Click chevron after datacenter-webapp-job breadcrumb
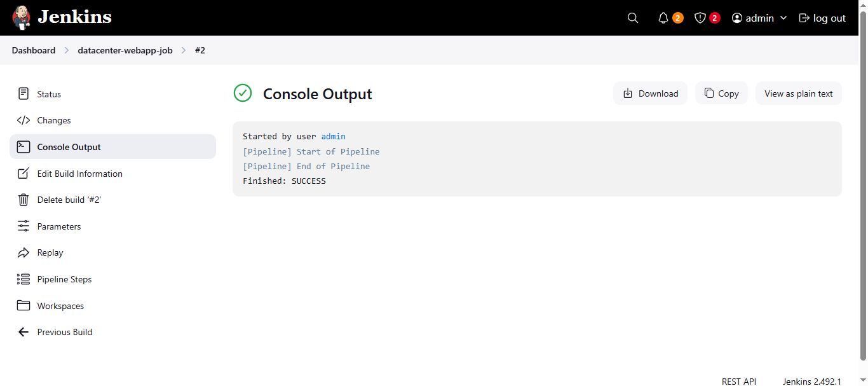Viewport: 868px width, 386px height. pyautogui.click(x=184, y=50)
